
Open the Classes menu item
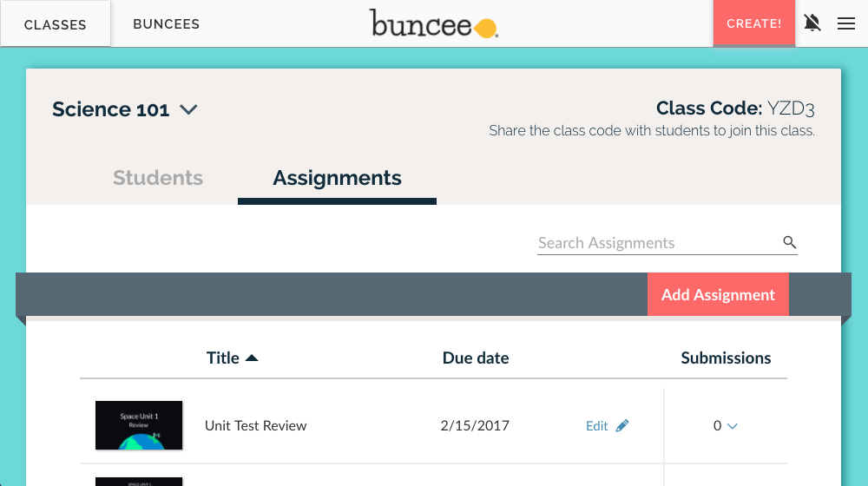(x=56, y=24)
